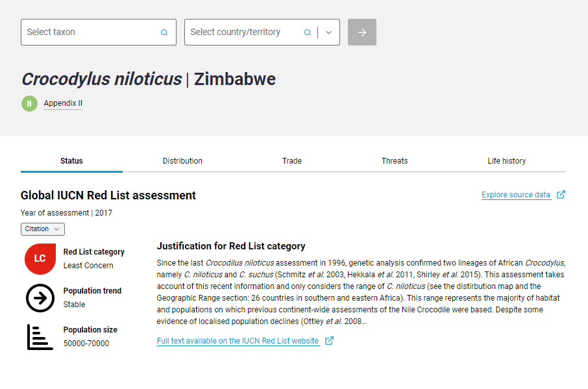Click the Appendix II link
This screenshot has width=588, height=389.
[63, 103]
